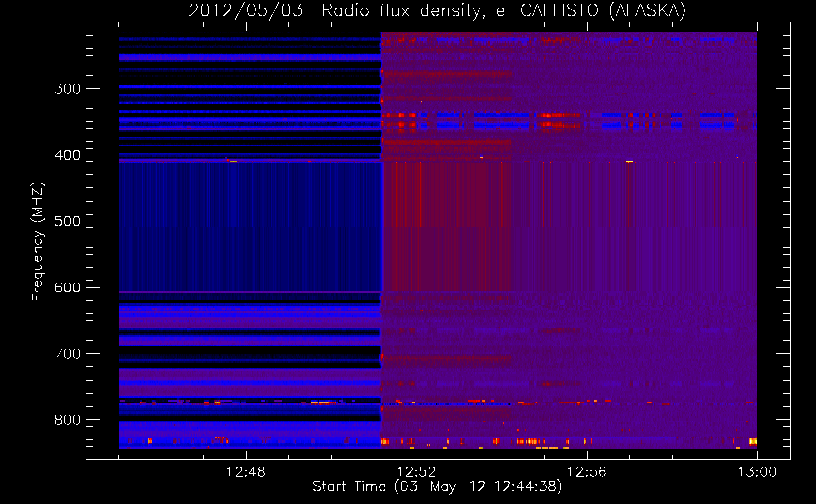This screenshot has width=816, height=504.
Task: Click the 12:48 time tick label
Action: [x=246, y=472]
